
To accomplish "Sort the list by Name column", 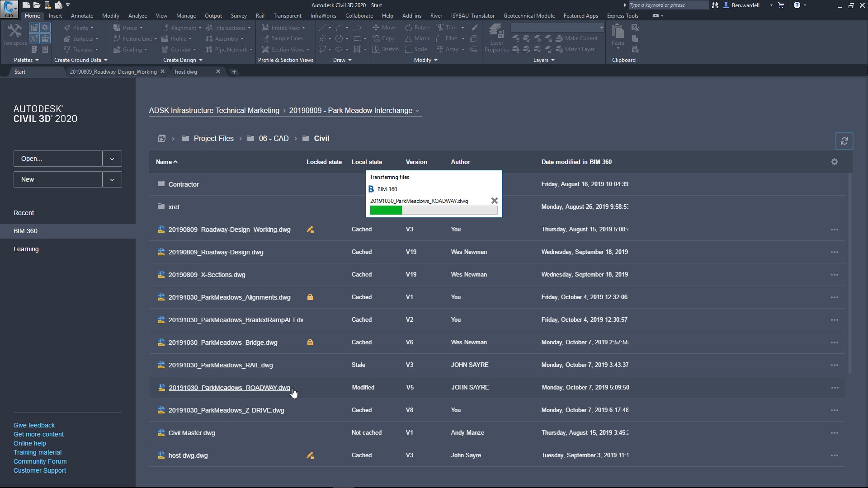I will tap(166, 162).
